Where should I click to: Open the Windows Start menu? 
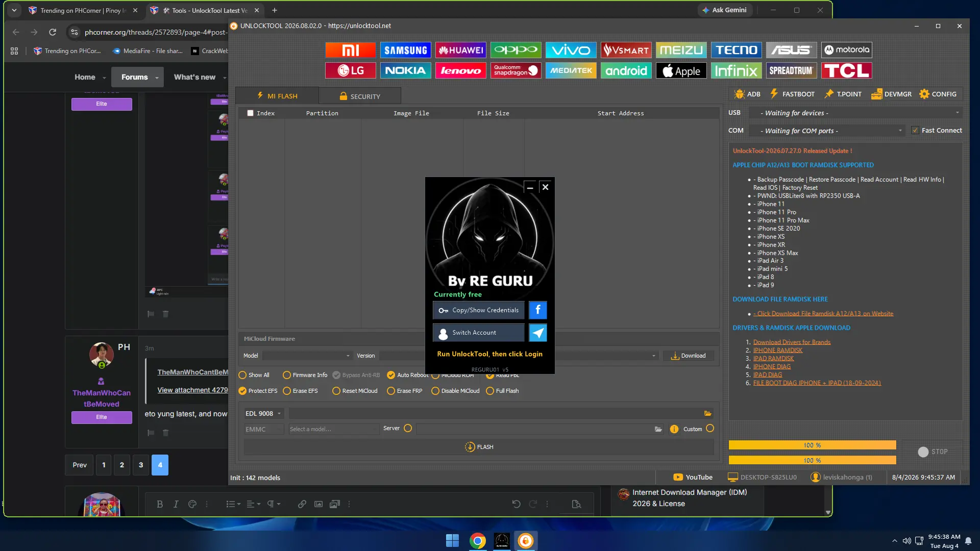coord(452,541)
